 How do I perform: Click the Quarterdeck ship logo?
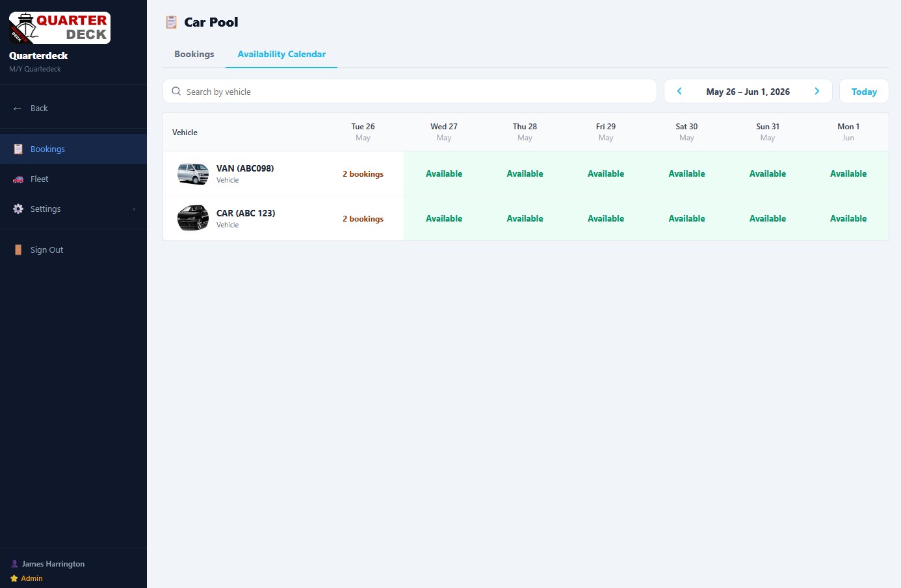click(59, 28)
